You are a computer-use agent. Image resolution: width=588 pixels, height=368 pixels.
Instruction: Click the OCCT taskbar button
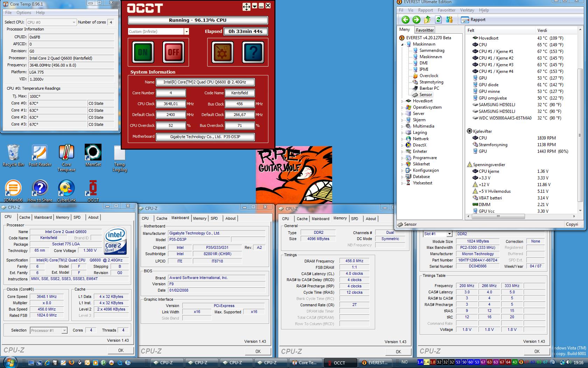pyautogui.click(x=340, y=363)
